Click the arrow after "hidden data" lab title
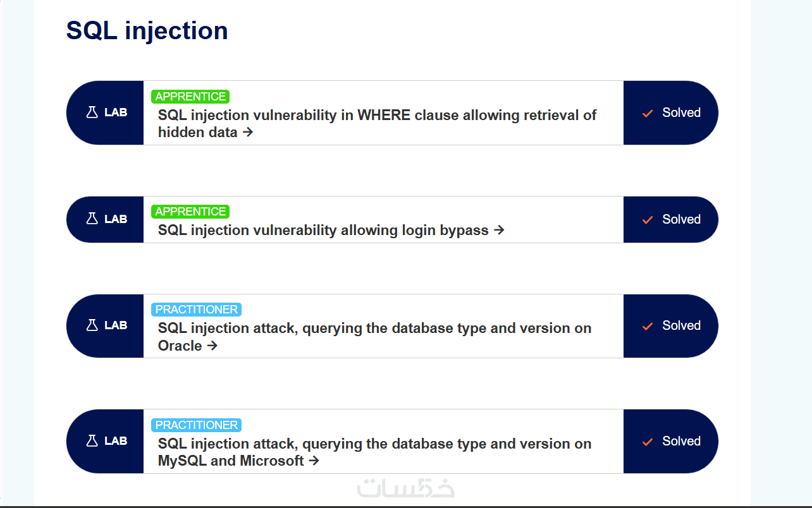 point(248,132)
